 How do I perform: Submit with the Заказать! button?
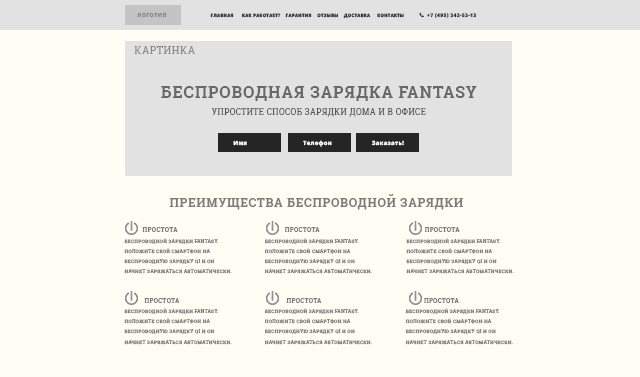(387, 142)
